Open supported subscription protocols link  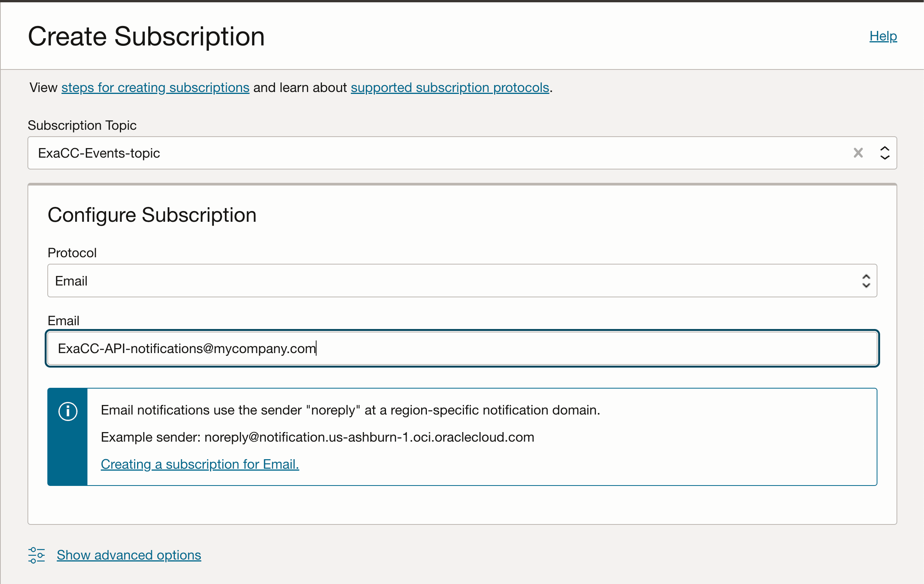450,87
